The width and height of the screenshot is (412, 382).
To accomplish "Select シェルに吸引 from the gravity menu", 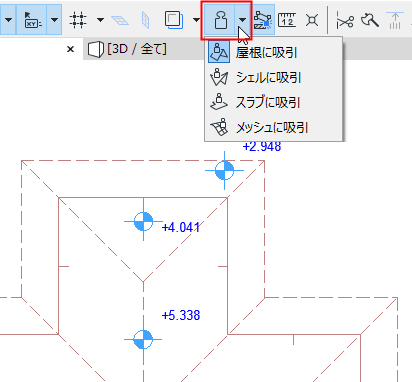I will (274, 77).
